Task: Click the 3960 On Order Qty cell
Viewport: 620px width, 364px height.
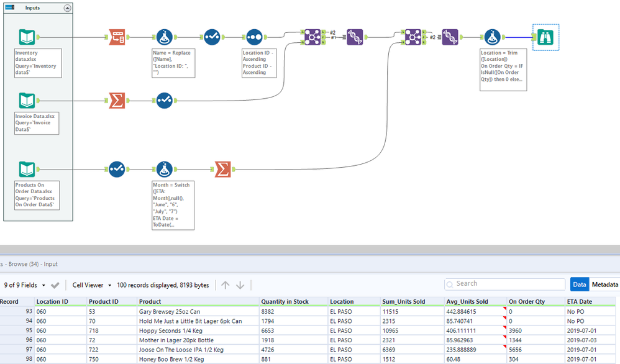Action: coord(536,330)
